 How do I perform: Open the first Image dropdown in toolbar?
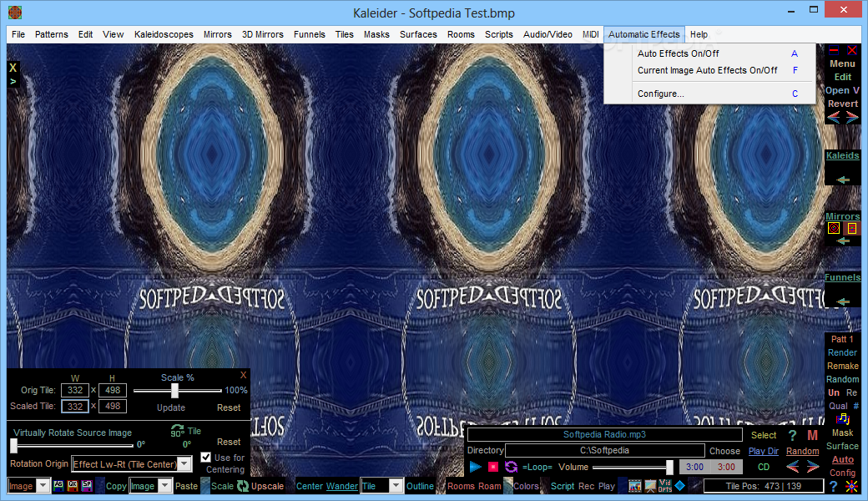(x=43, y=486)
